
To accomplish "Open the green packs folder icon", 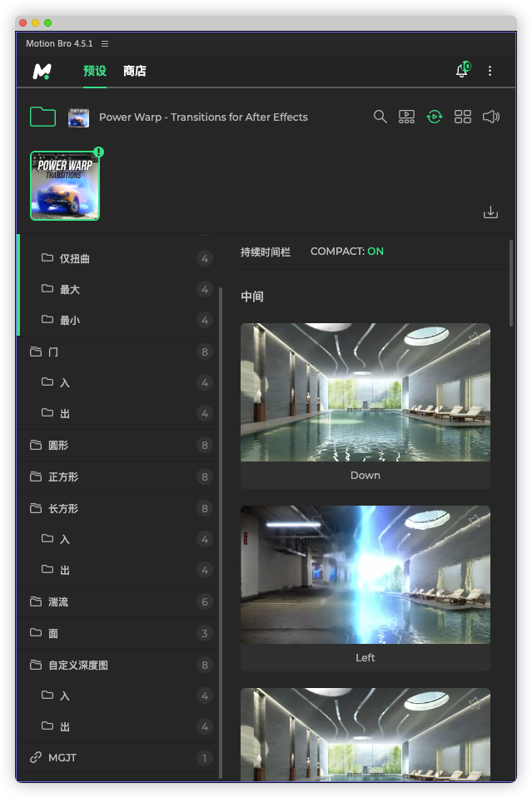I will (42, 117).
